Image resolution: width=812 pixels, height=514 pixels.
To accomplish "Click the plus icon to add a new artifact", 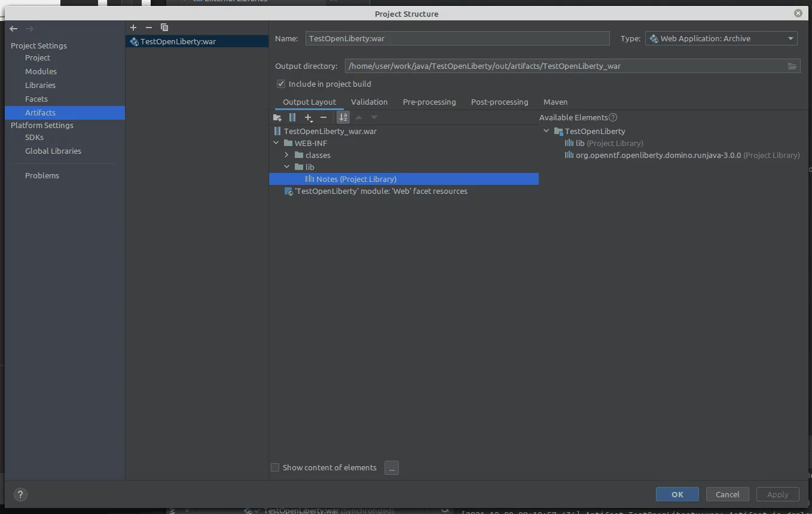I will 133,28.
